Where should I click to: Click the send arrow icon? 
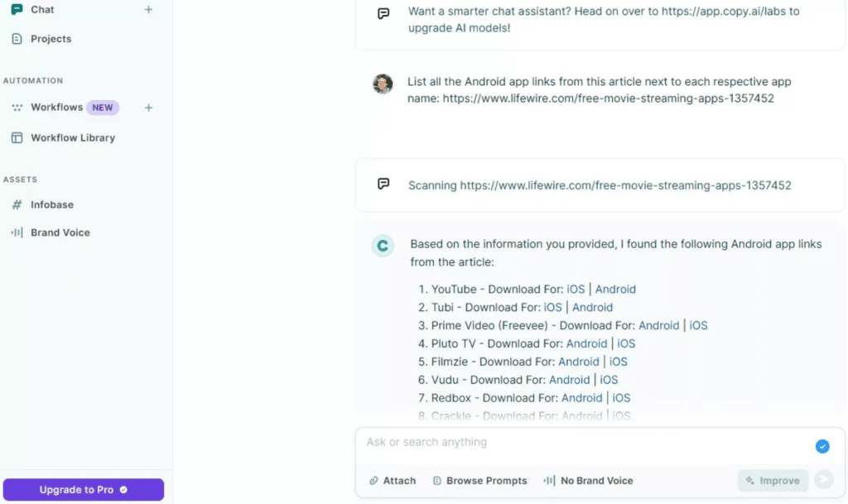click(x=824, y=480)
